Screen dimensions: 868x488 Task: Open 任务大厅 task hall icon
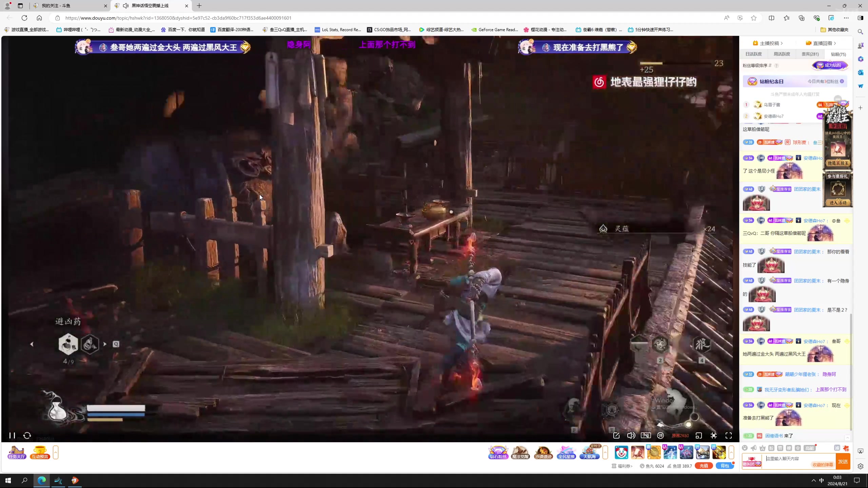(x=17, y=452)
